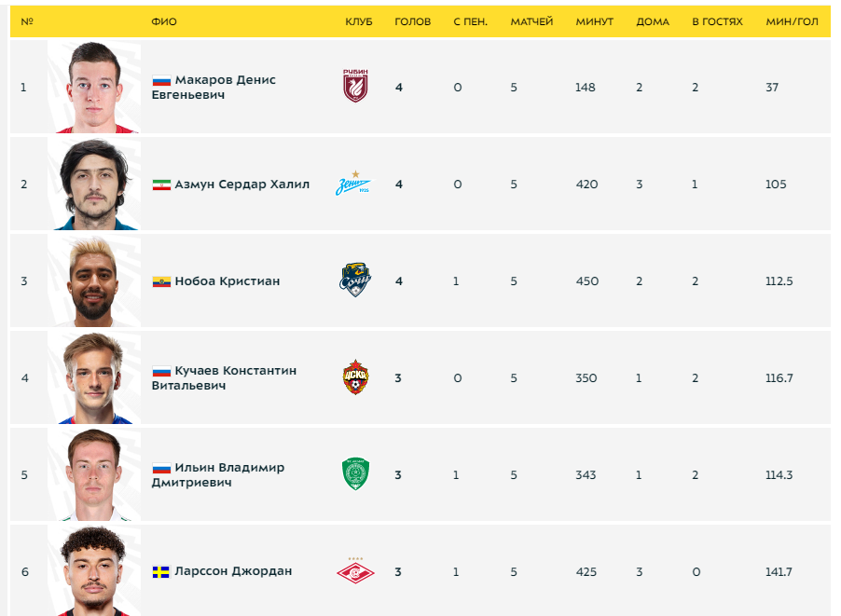Image resolution: width=841 pixels, height=616 pixels.
Task: Click Нобоа Кристиан player photo
Action: (94, 281)
